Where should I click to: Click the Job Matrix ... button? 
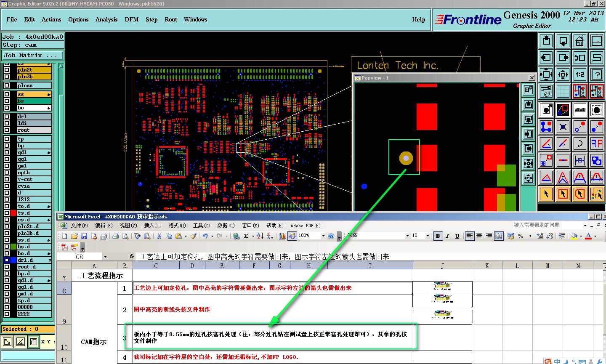pos(33,55)
